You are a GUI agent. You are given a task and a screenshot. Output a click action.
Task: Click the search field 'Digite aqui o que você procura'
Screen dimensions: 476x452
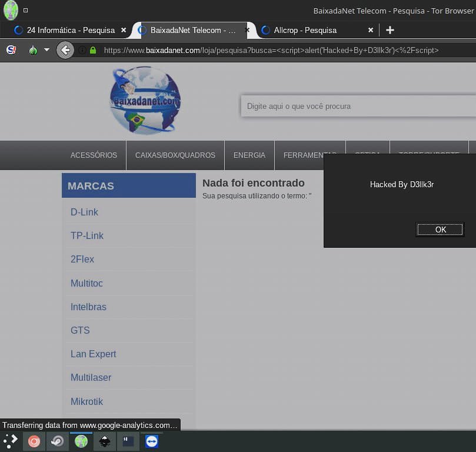pos(358,107)
